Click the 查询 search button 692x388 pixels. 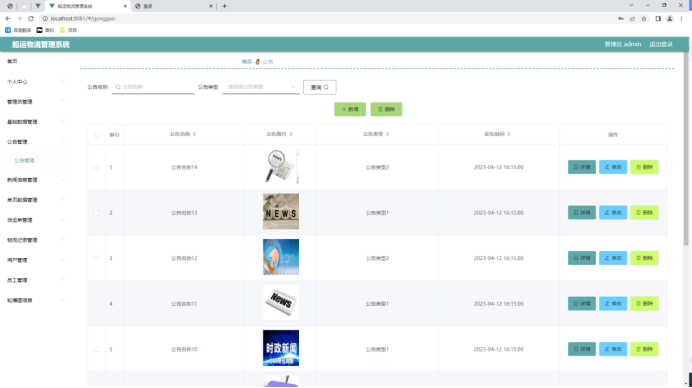pos(320,87)
